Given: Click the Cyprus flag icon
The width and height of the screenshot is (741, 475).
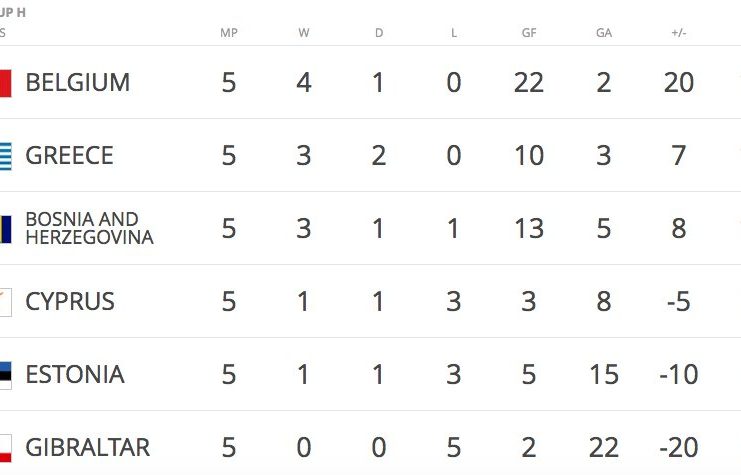Looking at the screenshot, I should [x=5, y=302].
